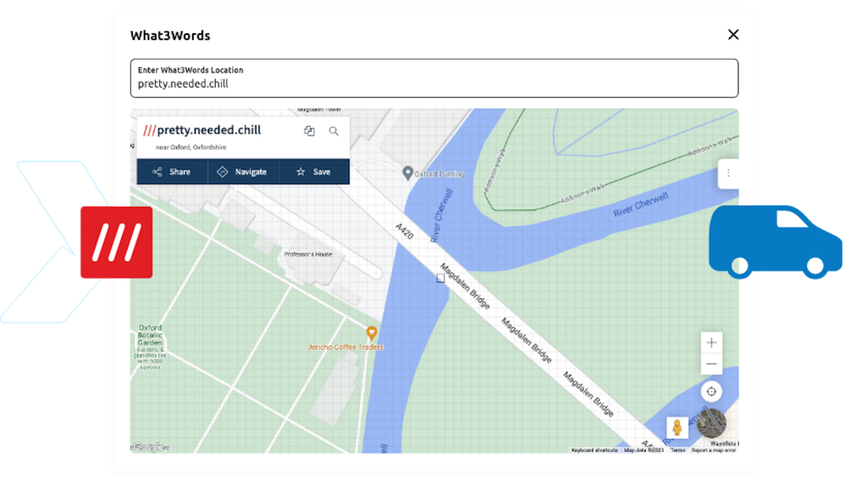
Task: Click the copy address icon
Action: [309, 131]
